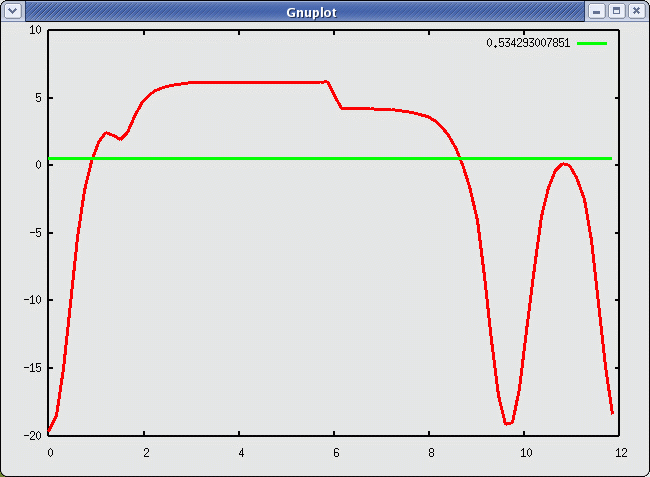
Task: Click the legend label 0.534293007851
Action: (x=527, y=43)
